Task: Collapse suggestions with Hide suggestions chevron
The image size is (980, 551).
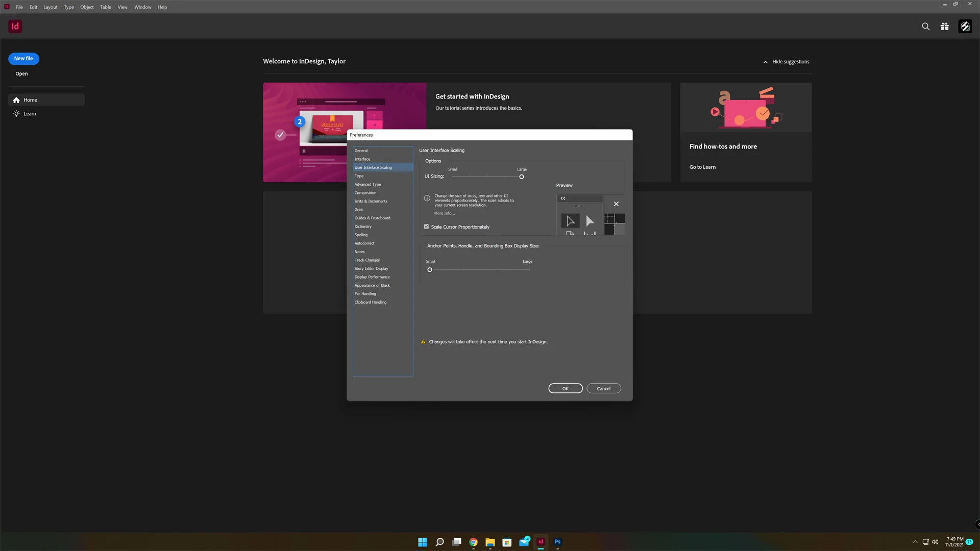Action: (x=765, y=62)
